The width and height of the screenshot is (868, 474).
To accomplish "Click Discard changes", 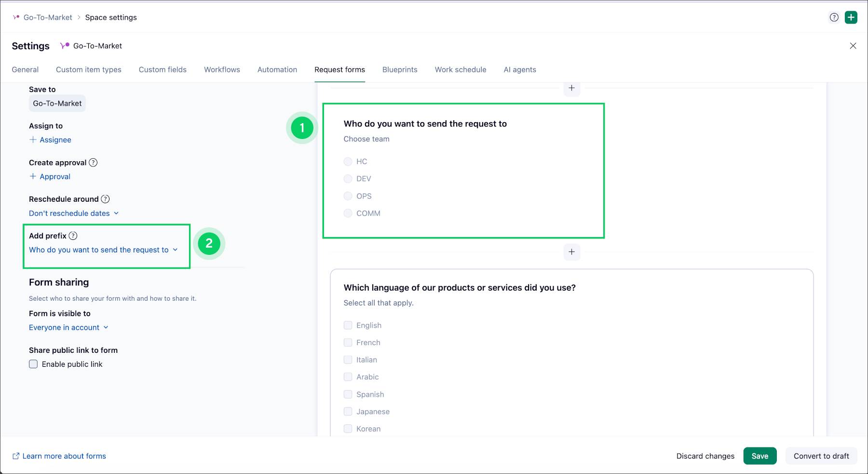I will click(705, 456).
